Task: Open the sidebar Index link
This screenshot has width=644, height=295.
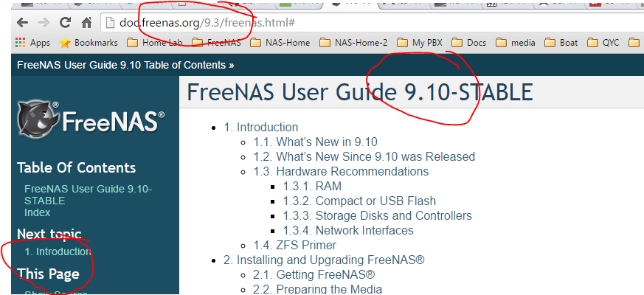Action: (x=37, y=212)
